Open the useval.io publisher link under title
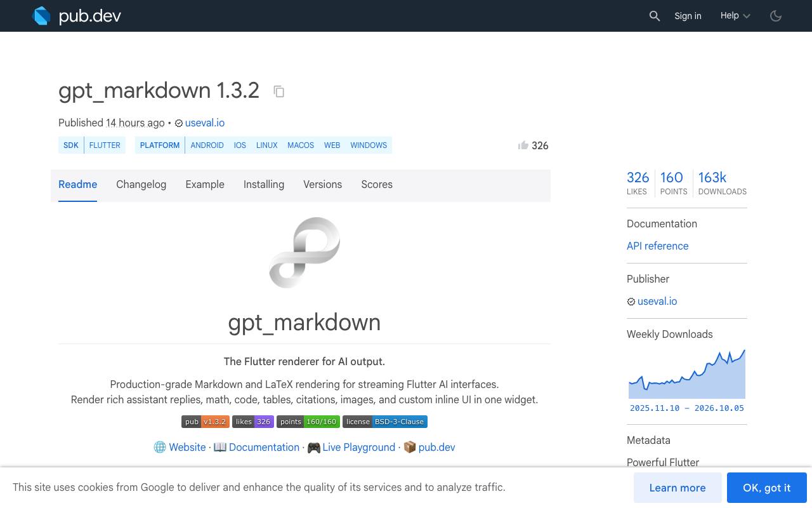Screen dimensions: 812x508 pos(205,123)
